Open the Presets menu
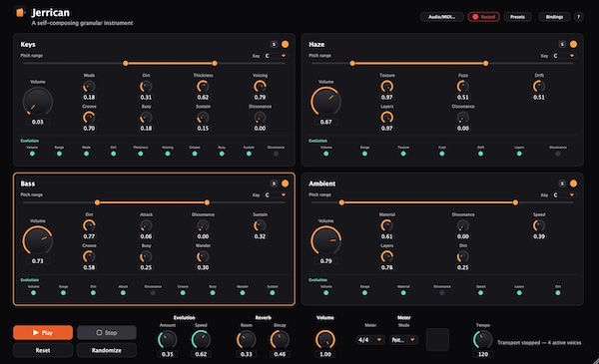Screen dimensions: 599x364 click(x=517, y=17)
